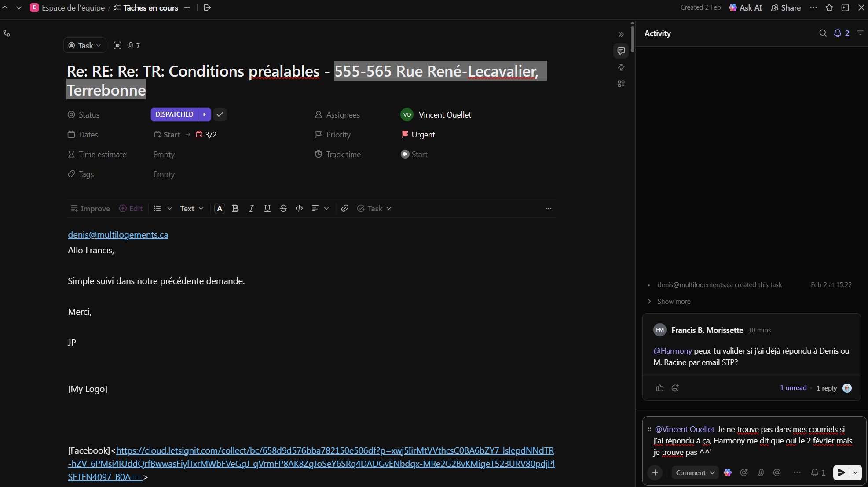Open the Ask AI menu item

[745, 7]
